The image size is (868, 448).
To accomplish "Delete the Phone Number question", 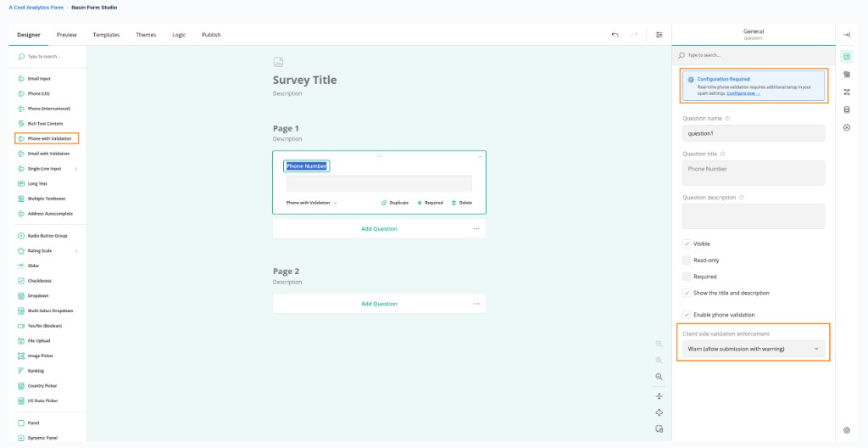I will point(462,203).
